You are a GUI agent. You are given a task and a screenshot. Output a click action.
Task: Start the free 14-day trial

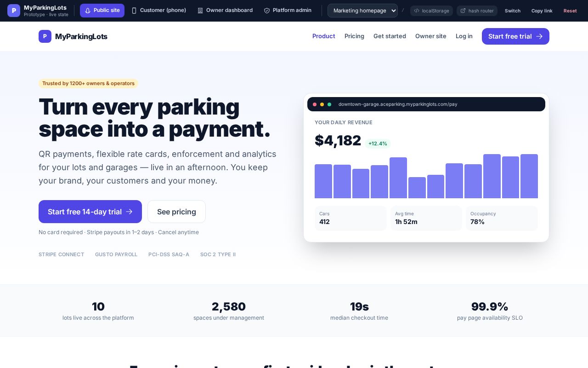click(90, 212)
